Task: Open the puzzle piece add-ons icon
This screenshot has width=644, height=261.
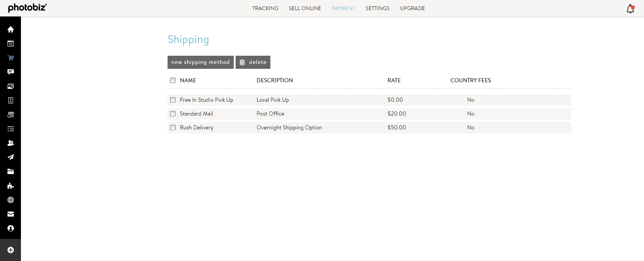Action: (x=10, y=185)
